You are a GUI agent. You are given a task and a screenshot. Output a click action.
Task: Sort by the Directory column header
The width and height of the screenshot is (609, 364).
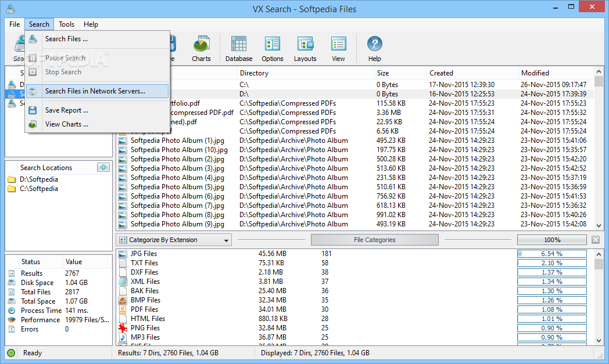click(x=305, y=73)
